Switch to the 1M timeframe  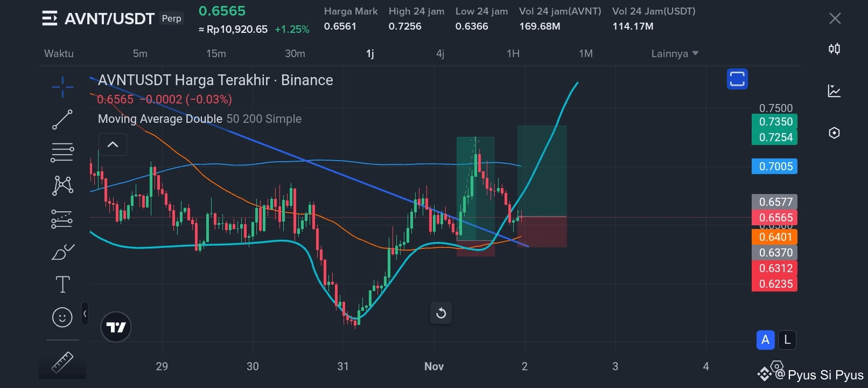click(x=586, y=53)
